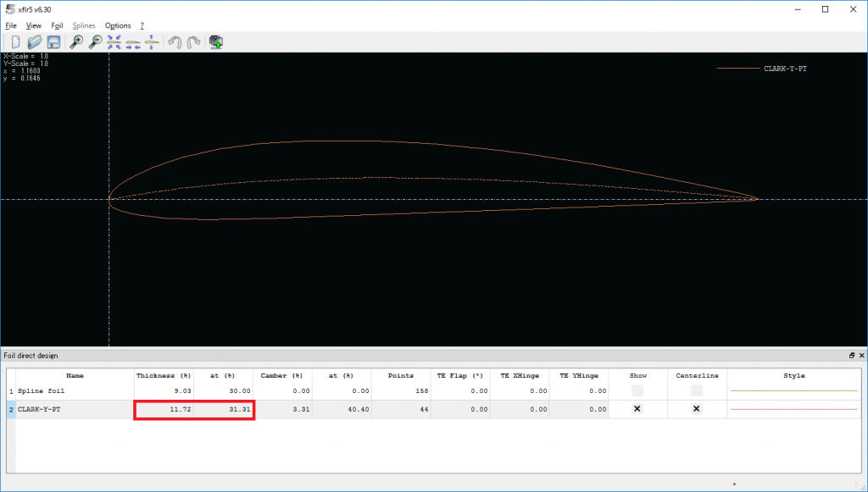Image resolution: width=868 pixels, height=492 pixels.
Task: Click the zoom out magnifier icon
Action: tap(95, 41)
